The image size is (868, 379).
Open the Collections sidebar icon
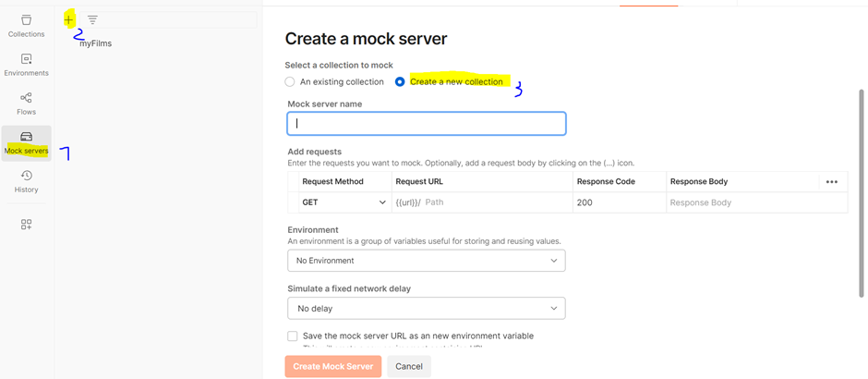tap(26, 25)
